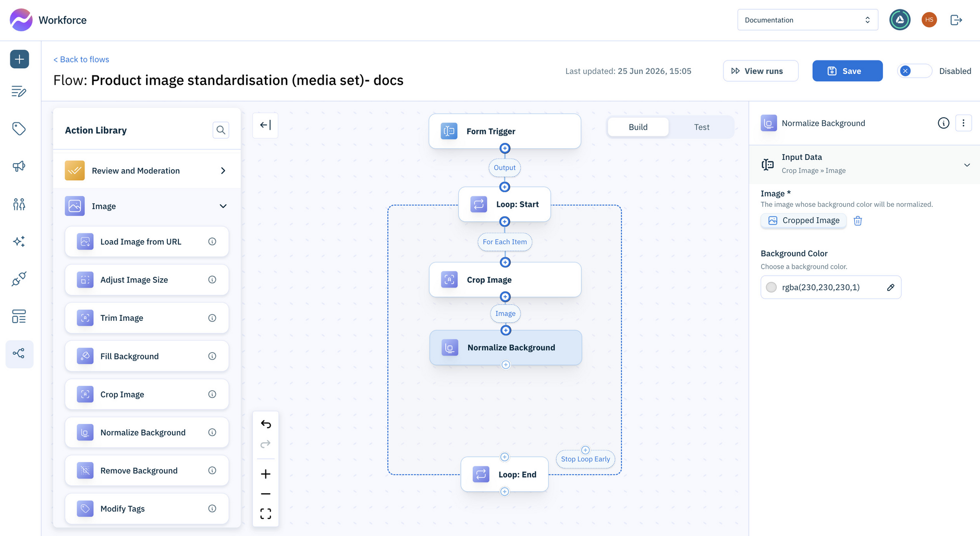
Task: Open the three-dot menu for Normalize Background
Action: 963,123
